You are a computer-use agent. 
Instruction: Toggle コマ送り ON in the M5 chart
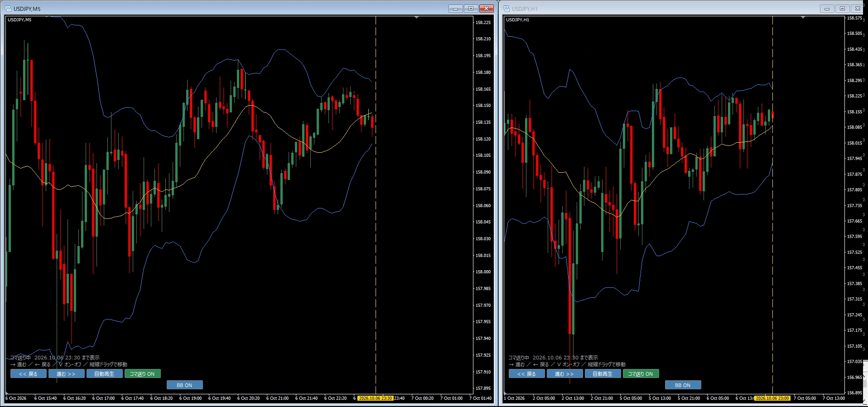(x=142, y=374)
